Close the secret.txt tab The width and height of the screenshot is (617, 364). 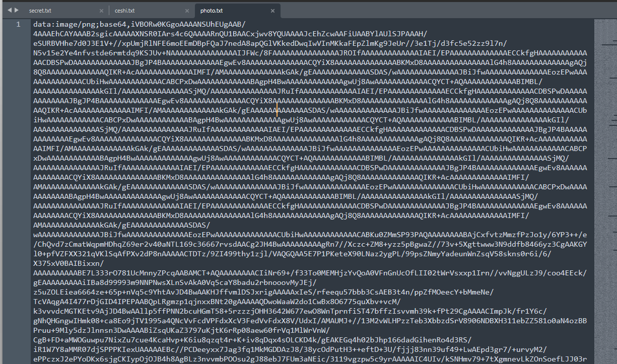pyautogui.click(x=101, y=11)
